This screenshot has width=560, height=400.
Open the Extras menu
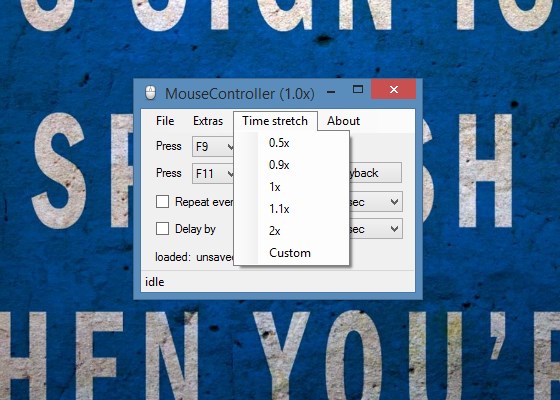[208, 121]
